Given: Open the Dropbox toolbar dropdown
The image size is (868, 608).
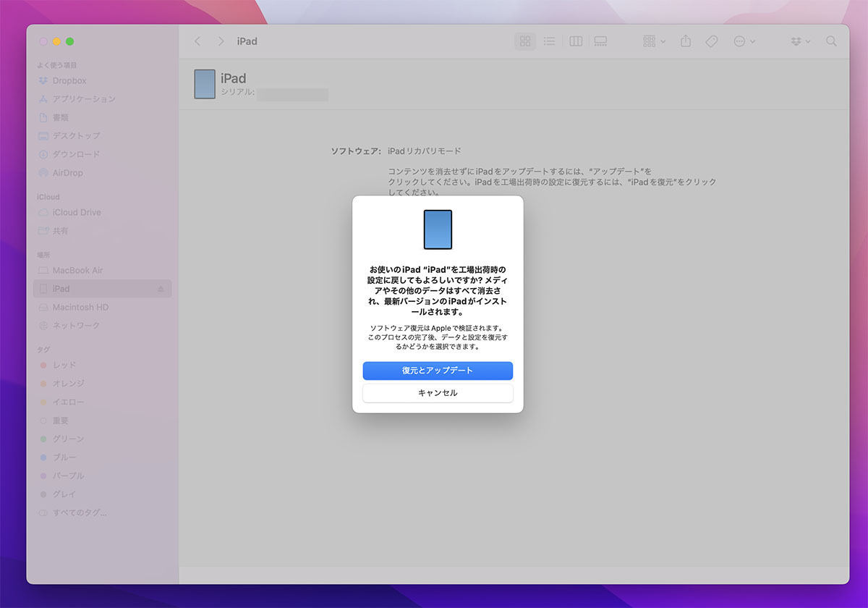Looking at the screenshot, I should coord(800,41).
